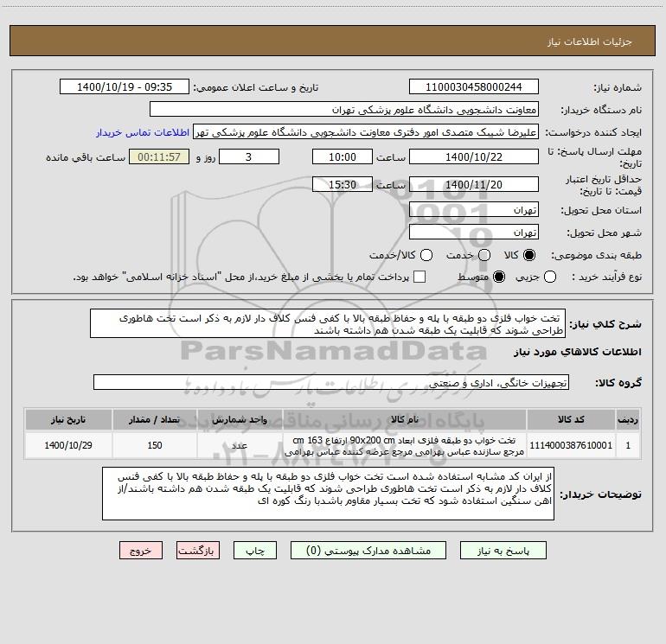The image size is (666, 644).
Task: Click the need date cell 1400/10/29
Action: (x=68, y=445)
